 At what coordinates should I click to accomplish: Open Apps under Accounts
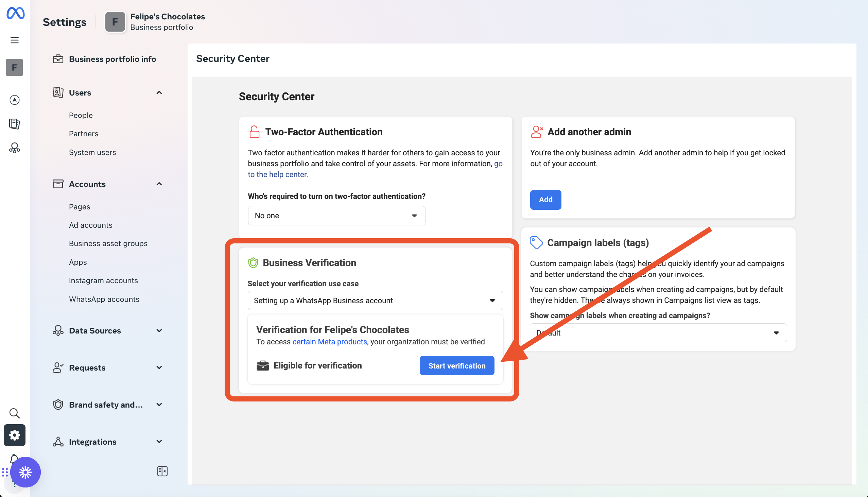pyautogui.click(x=78, y=262)
